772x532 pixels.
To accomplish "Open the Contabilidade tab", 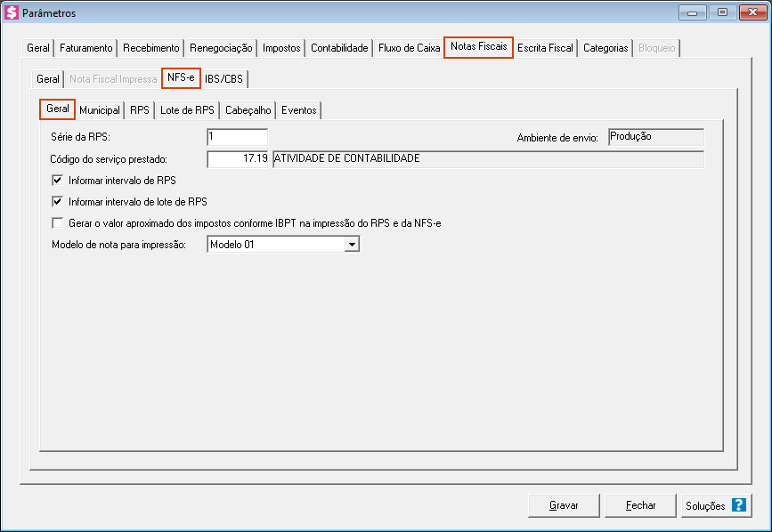I will (x=339, y=48).
